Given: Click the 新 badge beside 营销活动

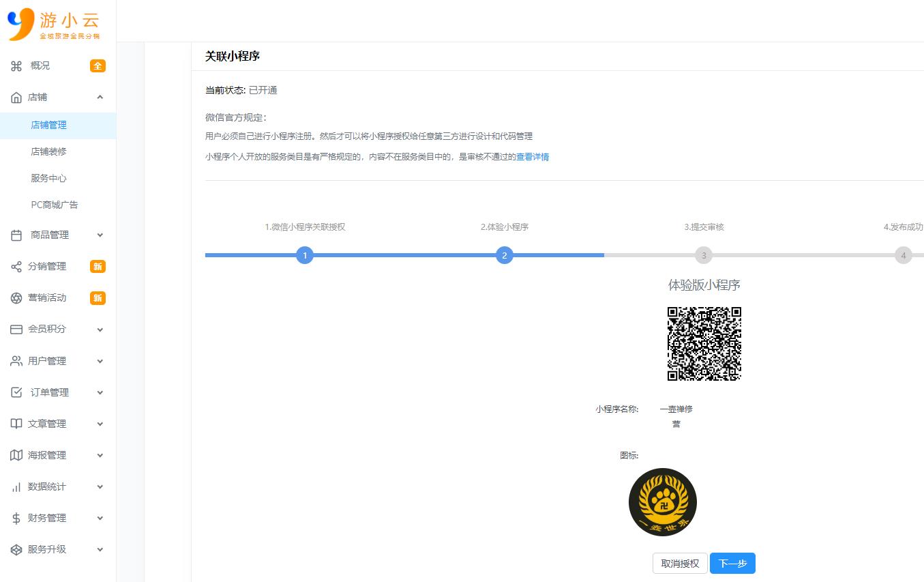Looking at the screenshot, I should pos(98,298).
